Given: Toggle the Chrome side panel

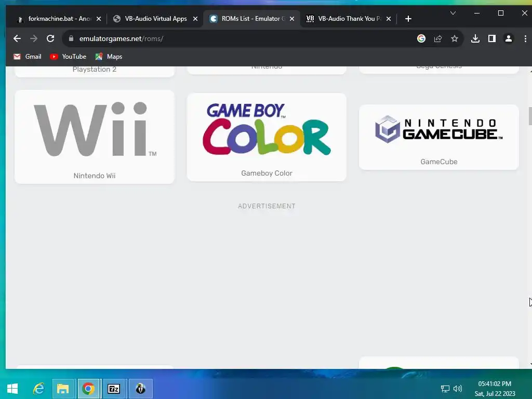Looking at the screenshot, I should click(491, 38).
